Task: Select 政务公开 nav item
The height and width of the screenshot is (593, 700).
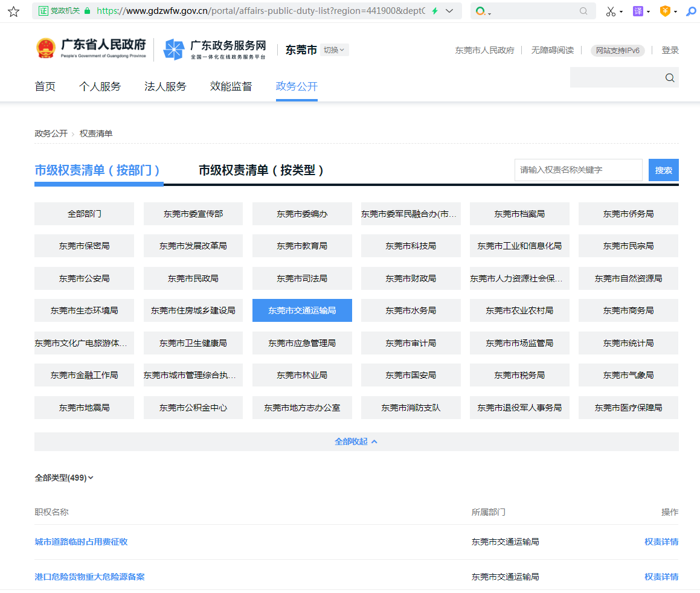Action: click(x=297, y=86)
